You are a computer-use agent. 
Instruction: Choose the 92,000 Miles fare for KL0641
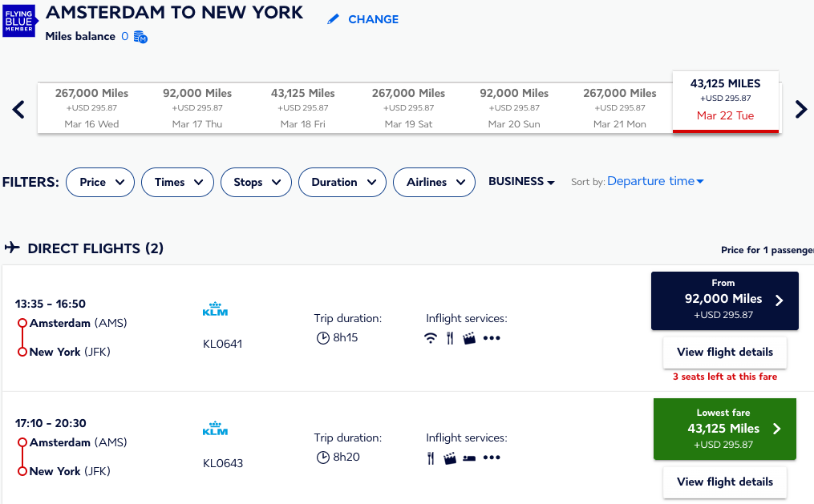(x=724, y=300)
